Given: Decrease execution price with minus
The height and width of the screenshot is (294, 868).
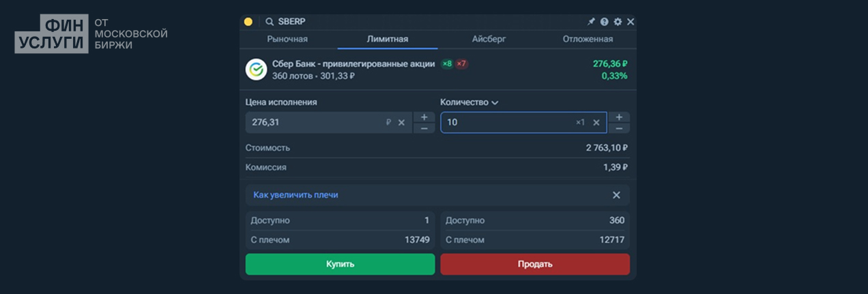Looking at the screenshot, I should pyautogui.click(x=424, y=128).
